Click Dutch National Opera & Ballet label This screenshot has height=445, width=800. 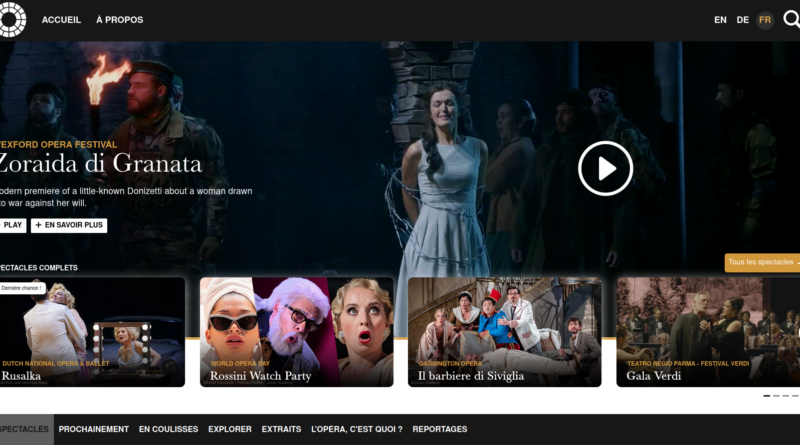pyautogui.click(x=56, y=363)
